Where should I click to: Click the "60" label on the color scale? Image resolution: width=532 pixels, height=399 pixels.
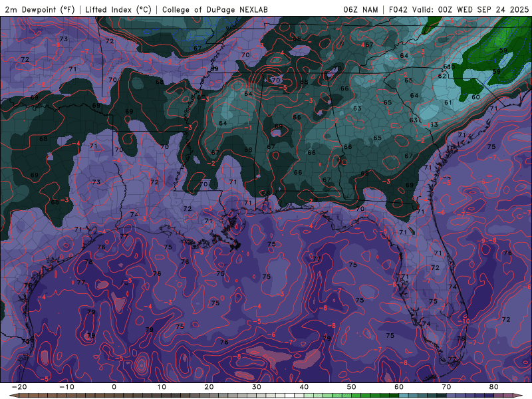[399, 387]
